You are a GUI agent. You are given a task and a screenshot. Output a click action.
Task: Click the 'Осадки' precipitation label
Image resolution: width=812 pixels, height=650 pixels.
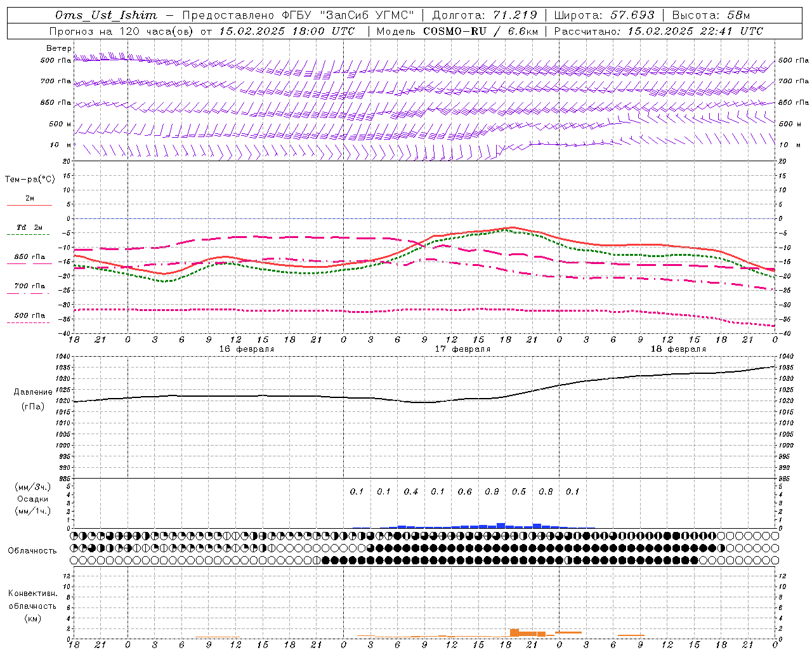point(33,499)
